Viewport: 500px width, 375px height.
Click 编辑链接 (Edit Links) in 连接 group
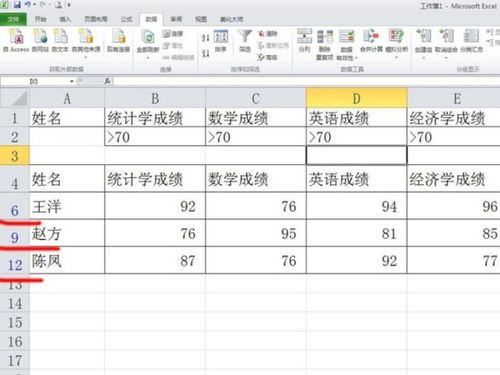178,57
